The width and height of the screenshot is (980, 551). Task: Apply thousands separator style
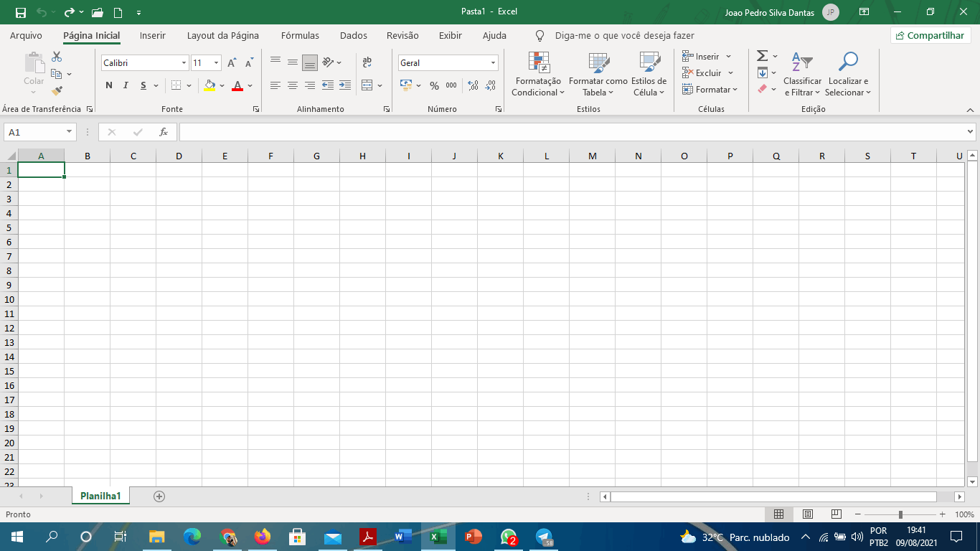451,85
